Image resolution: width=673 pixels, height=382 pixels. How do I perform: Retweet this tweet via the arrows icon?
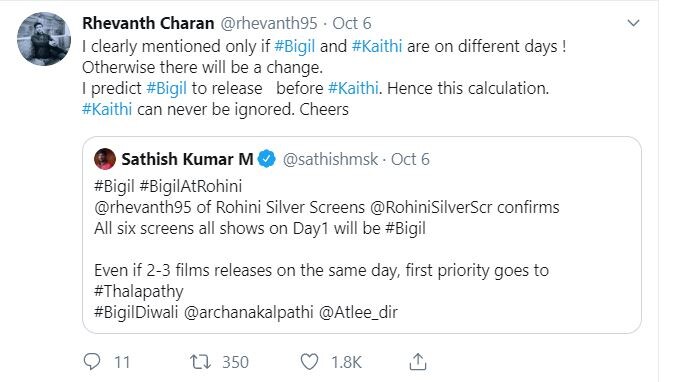(x=200, y=362)
